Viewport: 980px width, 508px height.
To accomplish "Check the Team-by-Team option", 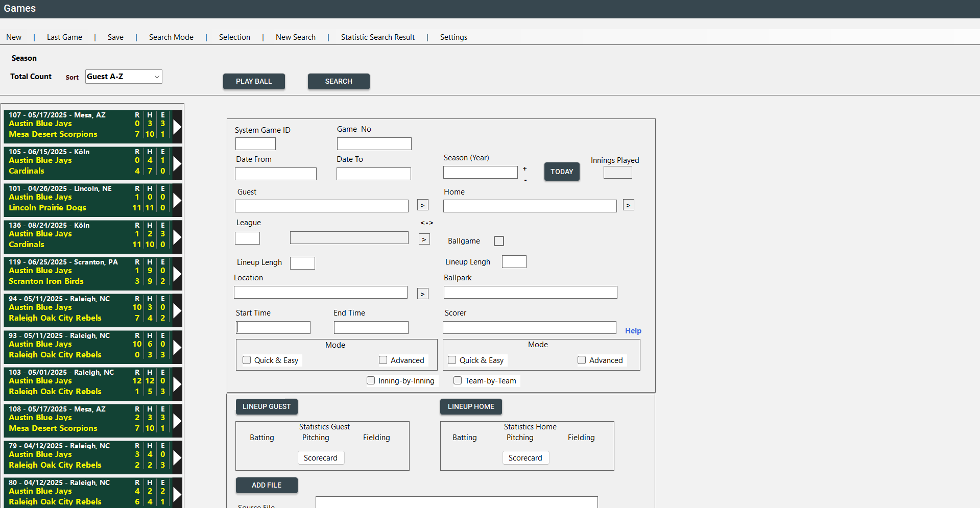I will 458,381.
